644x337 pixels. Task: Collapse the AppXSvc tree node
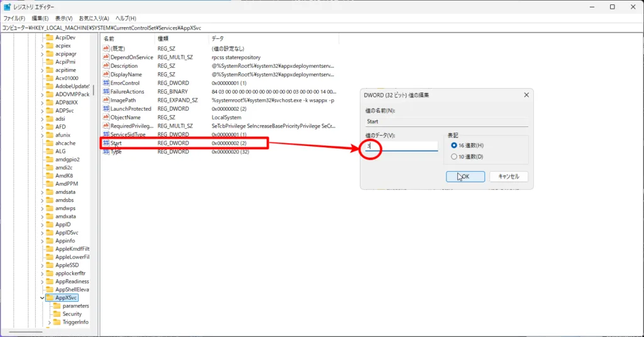point(42,298)
